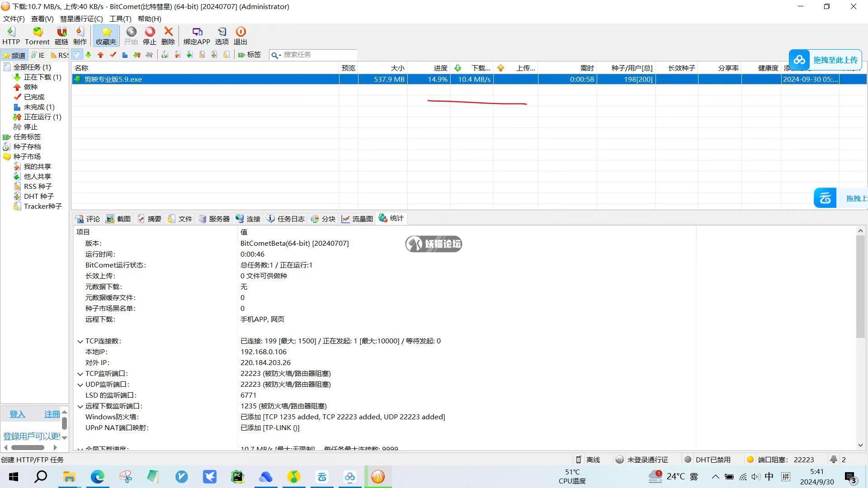Show task tags via 标签 button
The width and height of the screenshot is (868, 488).
[250, 55]
